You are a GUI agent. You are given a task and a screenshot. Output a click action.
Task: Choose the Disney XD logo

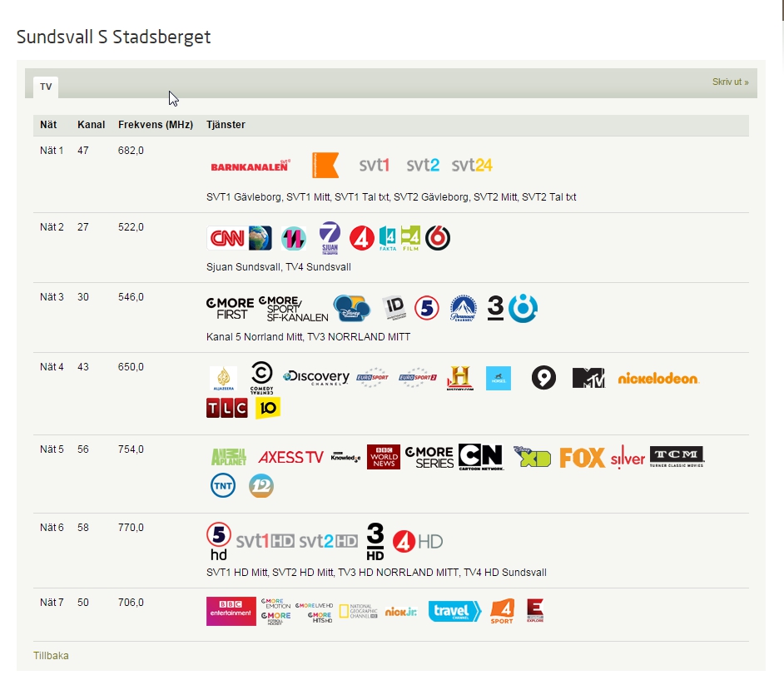pos(533,457)
